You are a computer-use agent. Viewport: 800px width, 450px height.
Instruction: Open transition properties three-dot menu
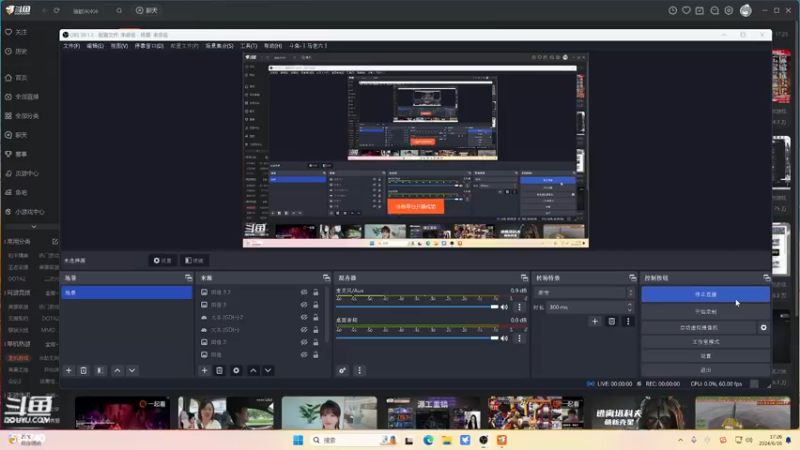click(628, 321)
